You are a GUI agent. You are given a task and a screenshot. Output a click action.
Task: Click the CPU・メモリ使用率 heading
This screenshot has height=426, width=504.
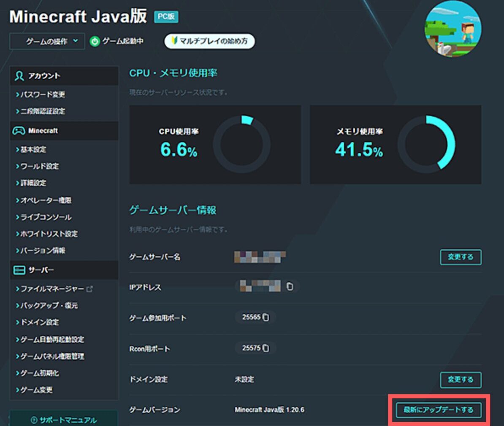tap(173, 73)
